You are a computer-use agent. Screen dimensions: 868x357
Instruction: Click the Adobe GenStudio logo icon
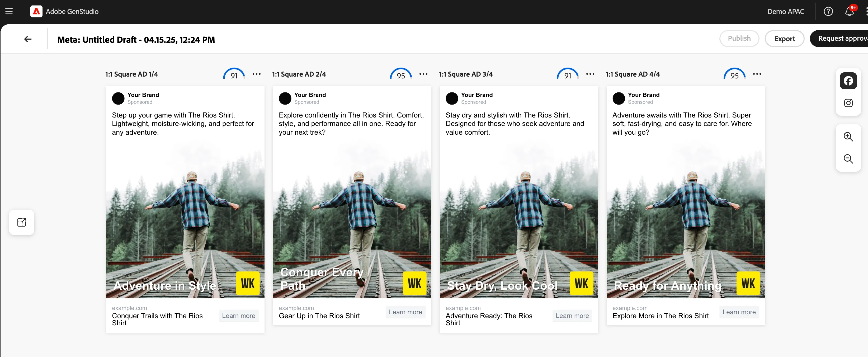[36, 11]
